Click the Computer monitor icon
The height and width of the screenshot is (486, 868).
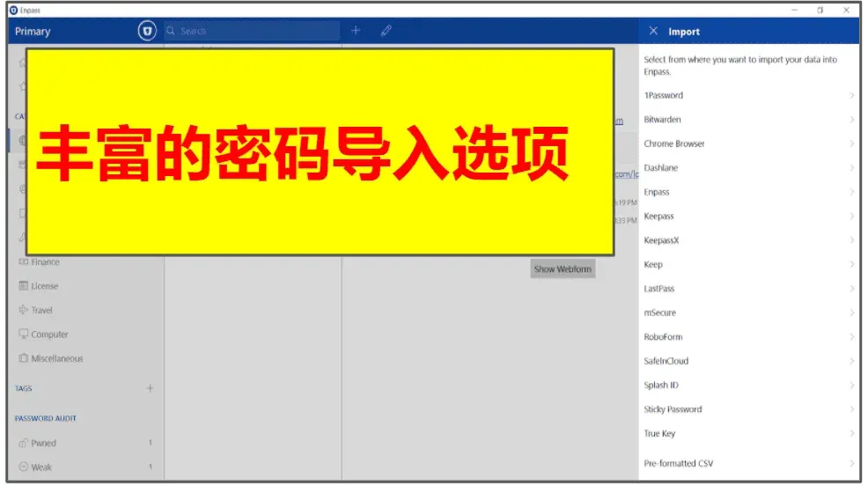point(23,334)
